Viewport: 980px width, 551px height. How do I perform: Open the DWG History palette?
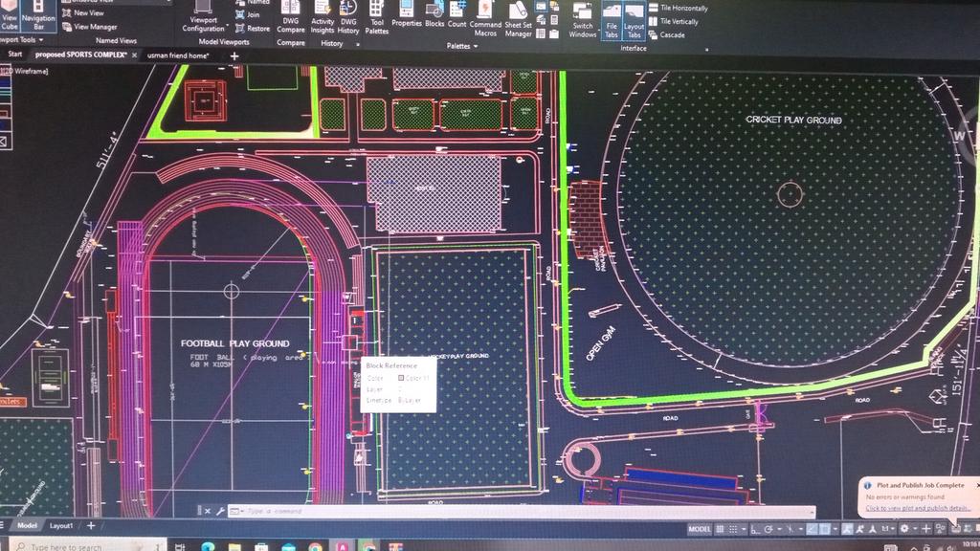[348, 17]
